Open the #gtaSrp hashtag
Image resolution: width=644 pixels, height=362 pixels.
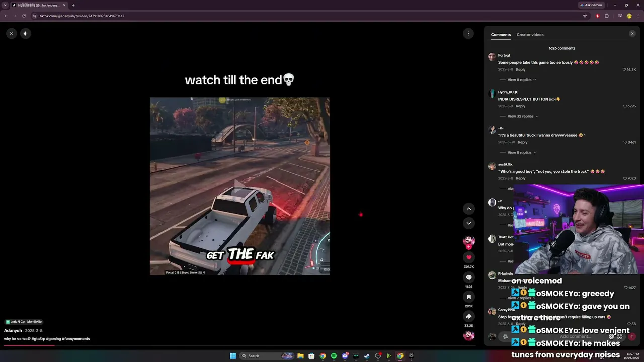click(39, 339)
